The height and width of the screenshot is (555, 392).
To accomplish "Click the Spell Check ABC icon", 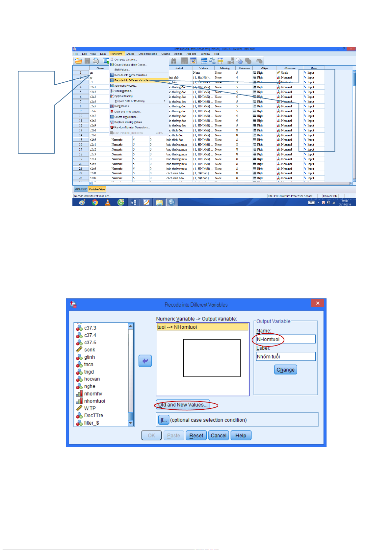I will [259, 61].
